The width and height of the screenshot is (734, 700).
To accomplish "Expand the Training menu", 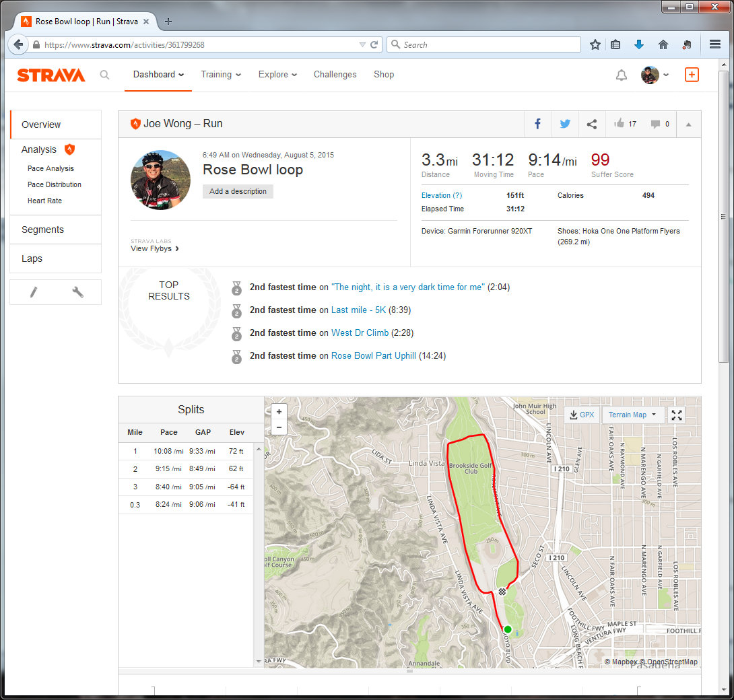I will pyautogui.click(x=221, y=75).
